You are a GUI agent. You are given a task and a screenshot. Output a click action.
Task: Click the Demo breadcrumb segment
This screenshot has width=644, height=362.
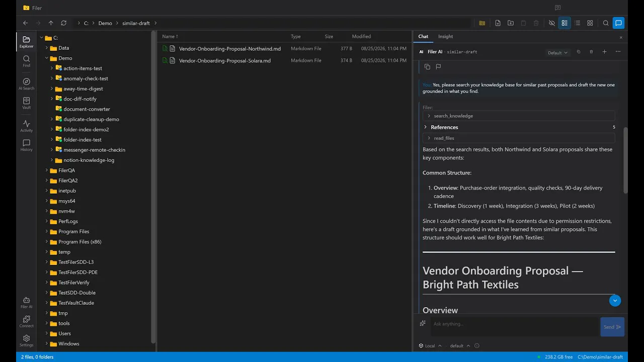pyautogui.click(x=105, y=23)
